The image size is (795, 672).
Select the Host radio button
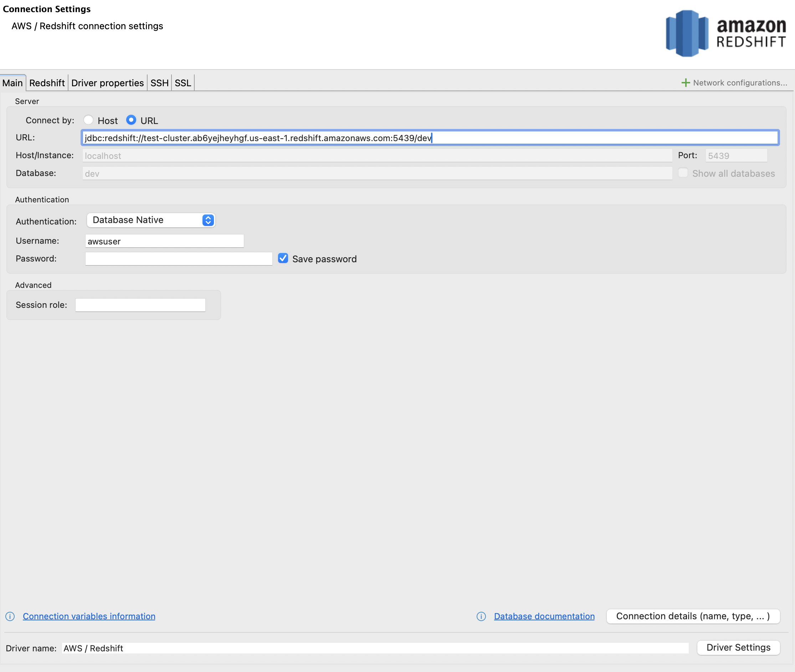point(88,120)
